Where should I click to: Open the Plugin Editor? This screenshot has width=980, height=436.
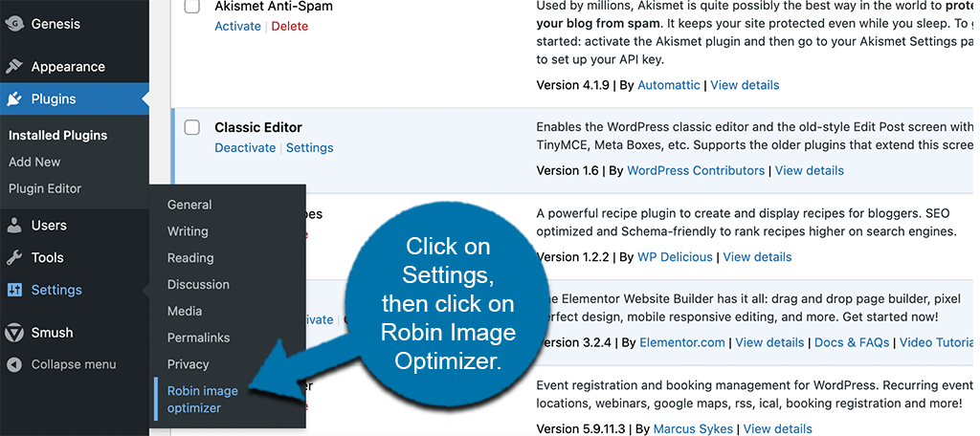pyautogui.click(x=45, y=188)
